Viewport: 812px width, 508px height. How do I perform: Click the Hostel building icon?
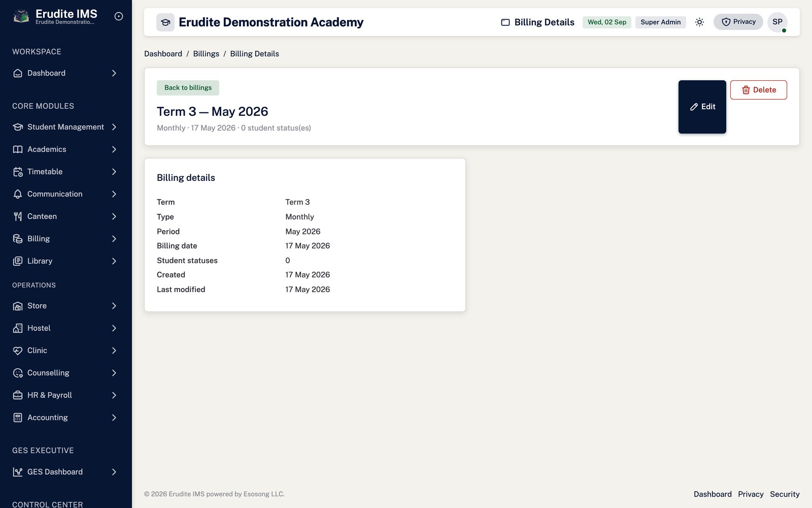click(18, 328)
